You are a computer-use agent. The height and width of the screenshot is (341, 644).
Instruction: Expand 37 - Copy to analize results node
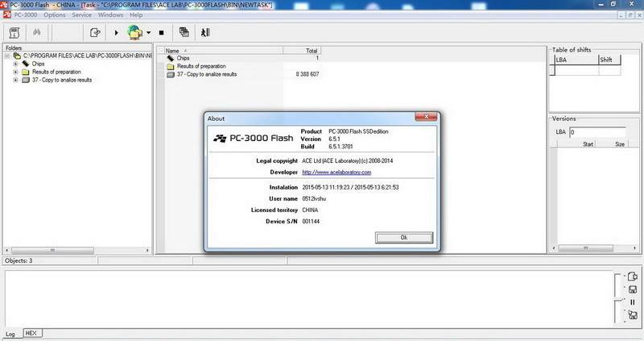tap(15, 80)
